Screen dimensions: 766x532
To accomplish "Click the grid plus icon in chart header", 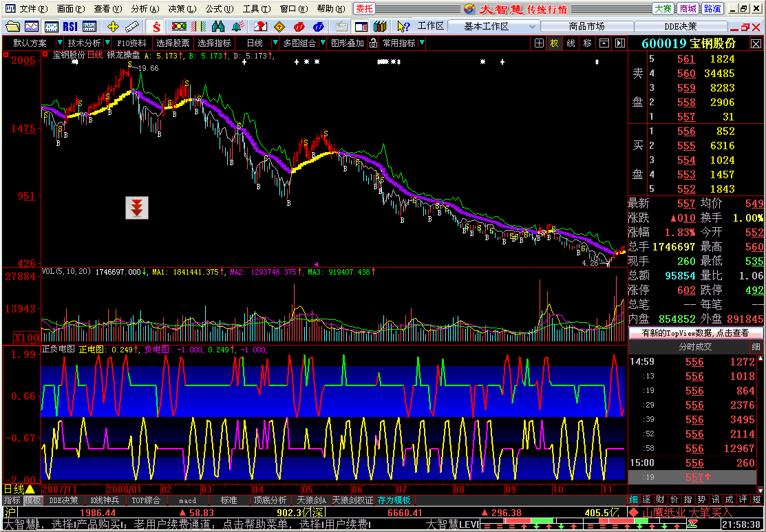I will pos(539,43).
